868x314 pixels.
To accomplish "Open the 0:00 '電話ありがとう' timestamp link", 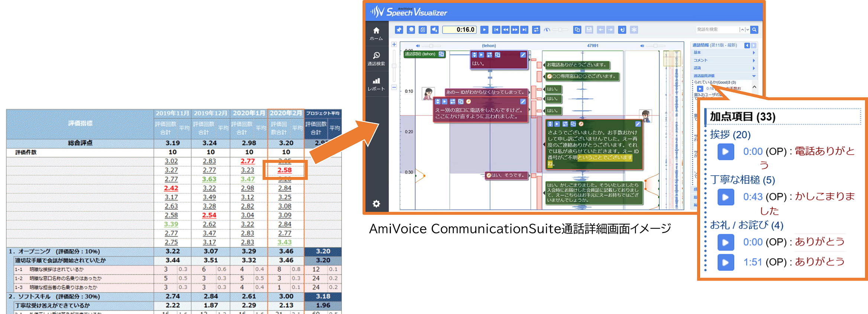I will coord(753,151).
